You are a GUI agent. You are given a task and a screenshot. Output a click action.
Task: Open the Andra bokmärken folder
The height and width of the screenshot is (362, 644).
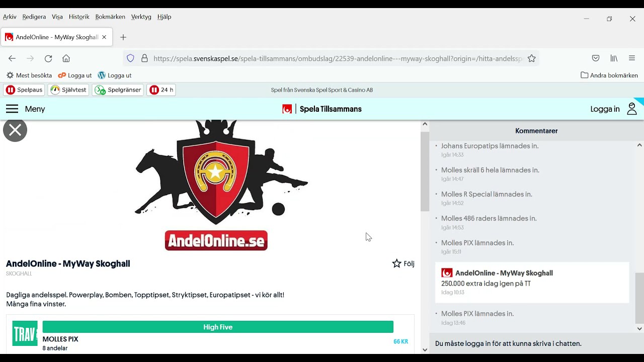[x=609, y=75]
